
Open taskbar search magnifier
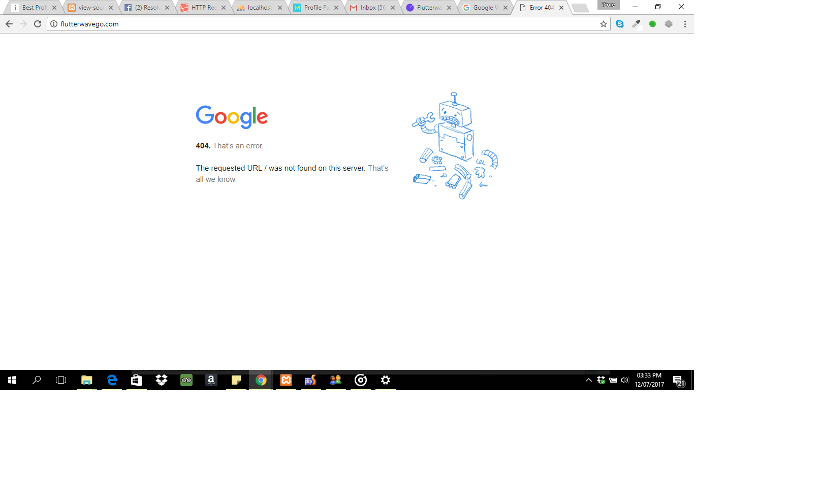pyautogui.click(x=37, y=380)
